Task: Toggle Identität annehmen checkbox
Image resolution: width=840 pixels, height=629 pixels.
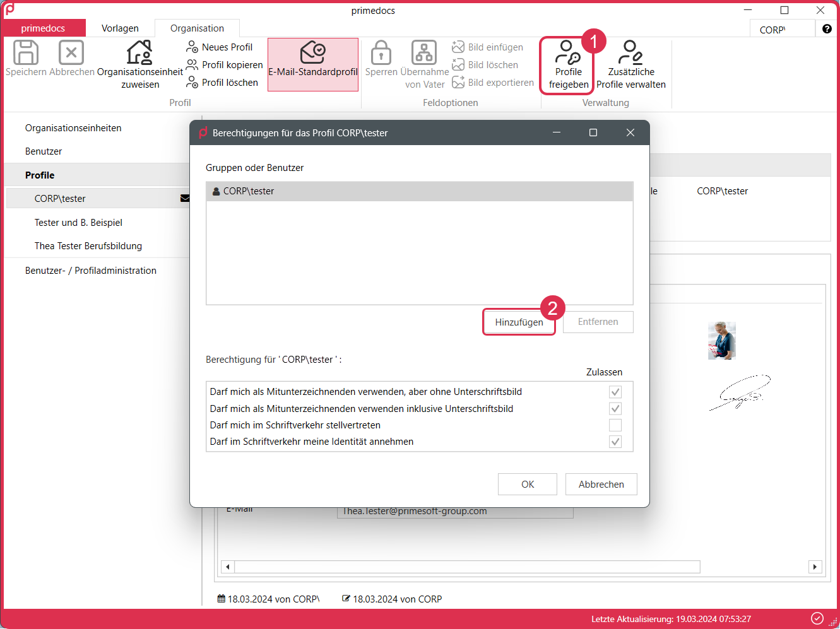Action: (615, 442)
